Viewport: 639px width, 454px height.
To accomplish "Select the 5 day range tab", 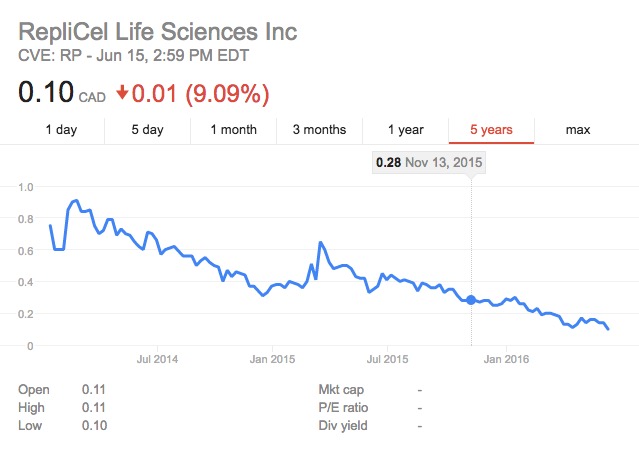I will (x=147, y=130).
